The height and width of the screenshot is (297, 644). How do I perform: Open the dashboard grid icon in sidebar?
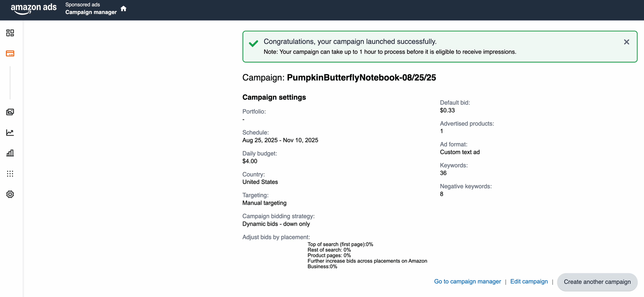point(10,33)
